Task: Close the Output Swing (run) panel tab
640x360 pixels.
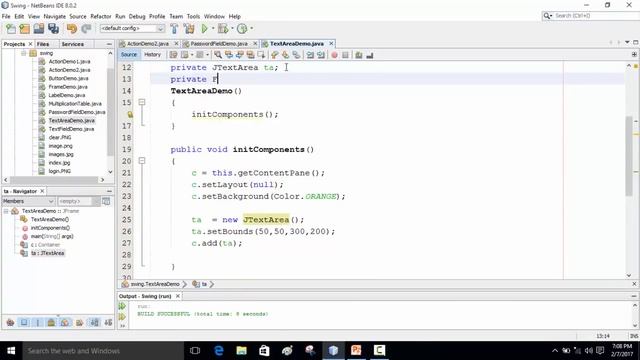Action: pos(178,296)
